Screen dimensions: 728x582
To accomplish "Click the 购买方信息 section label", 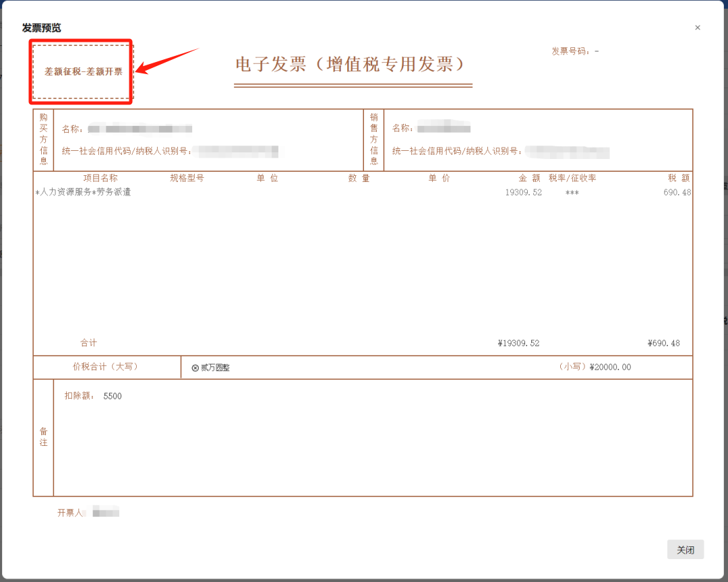I will pyautogui.click(x=43, y=139).
